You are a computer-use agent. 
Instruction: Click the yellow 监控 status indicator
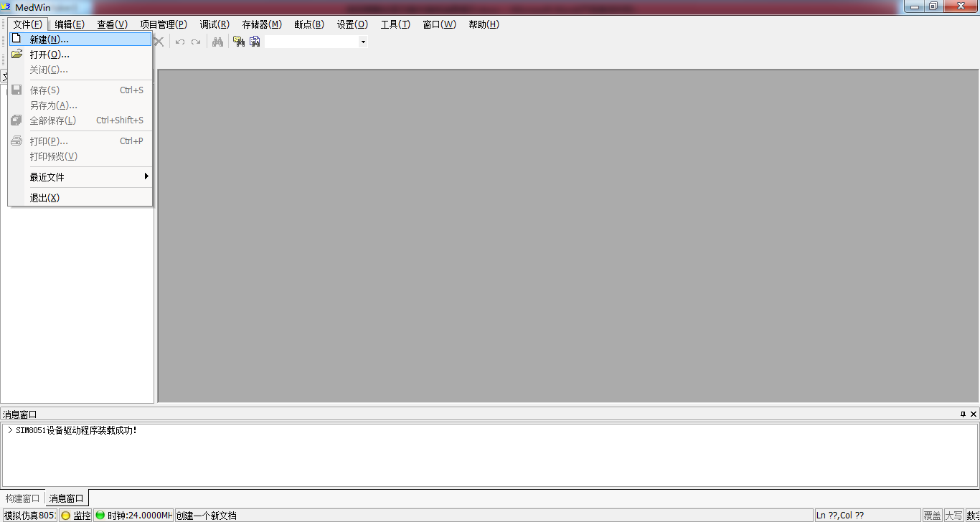(x=75, y=516)
